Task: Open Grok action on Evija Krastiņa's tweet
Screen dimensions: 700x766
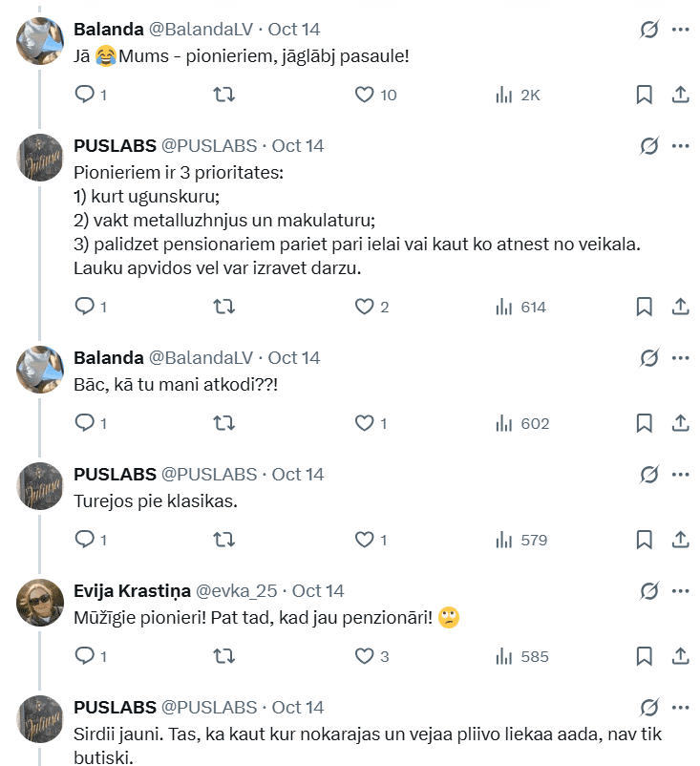Action: tap(649, 590)
